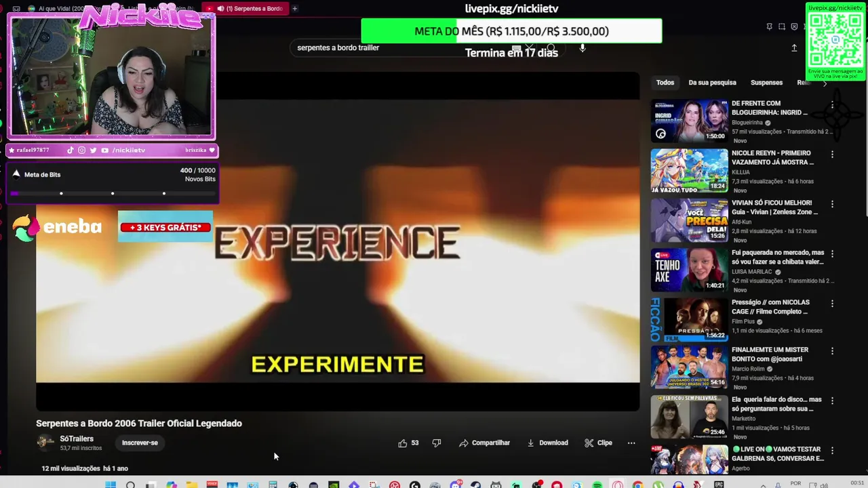This screenshot has height=488, width=868.
Task: Click the Download button
Action: [547, 443]
